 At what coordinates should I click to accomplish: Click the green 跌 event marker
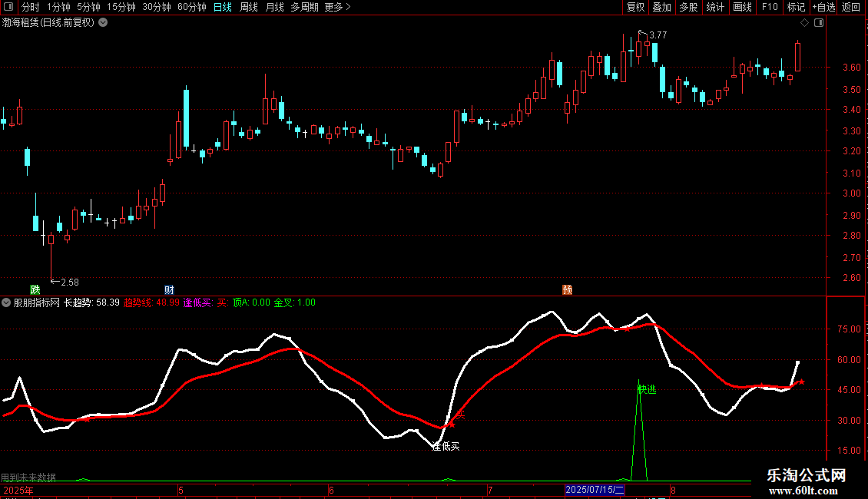pos(35,290)
